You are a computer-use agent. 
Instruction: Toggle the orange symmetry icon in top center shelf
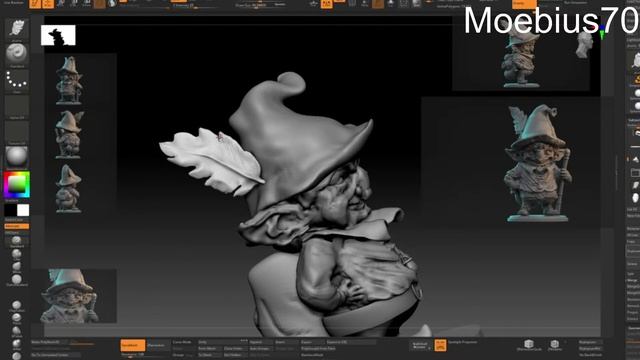[x=327, y=4]
